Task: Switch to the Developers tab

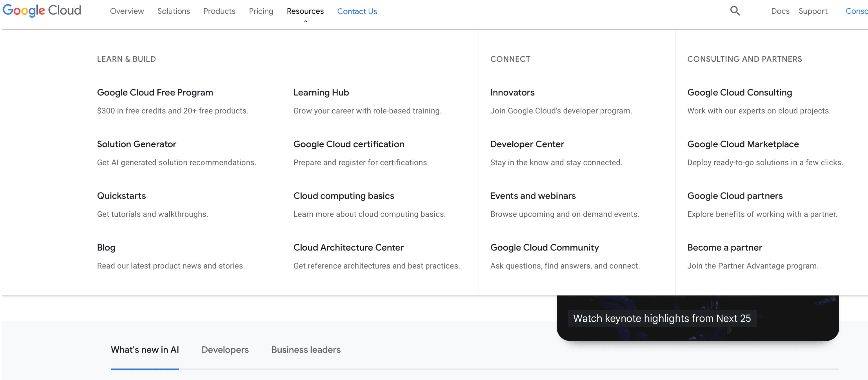Action: 225,350
